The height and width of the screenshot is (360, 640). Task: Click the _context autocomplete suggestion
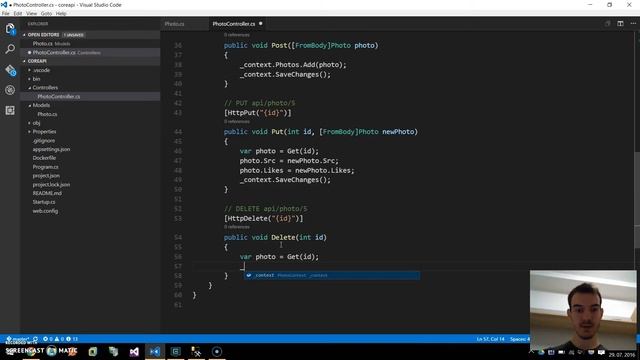click(x=331, y=276)
